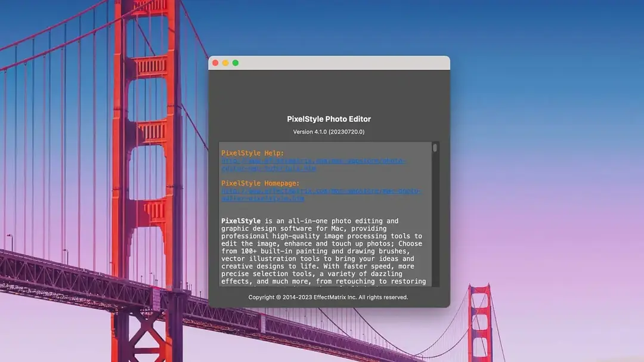Screen dimensions: 644x362
Task: Click the green zoom window button
Action: click(x=236, y=63)
